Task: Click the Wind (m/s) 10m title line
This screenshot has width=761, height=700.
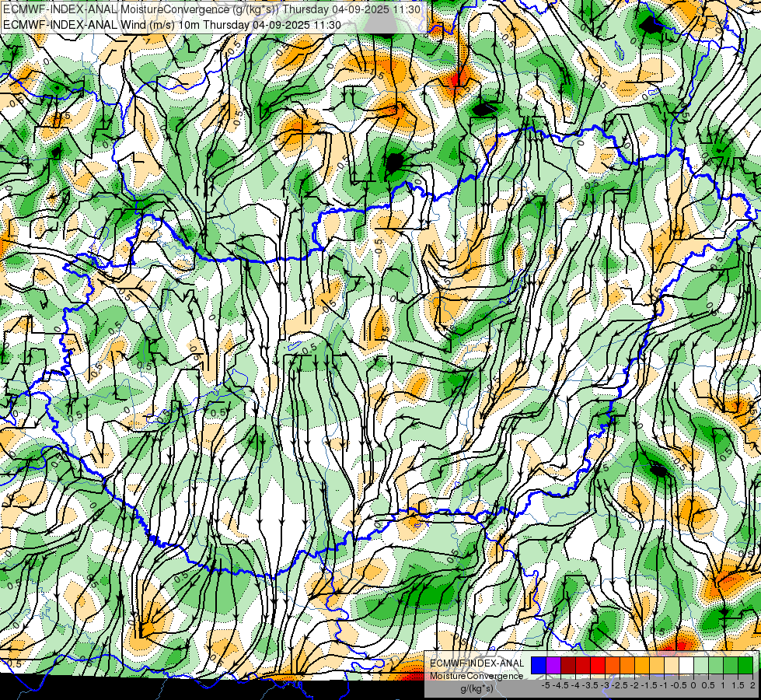Action: pos(172,25)
